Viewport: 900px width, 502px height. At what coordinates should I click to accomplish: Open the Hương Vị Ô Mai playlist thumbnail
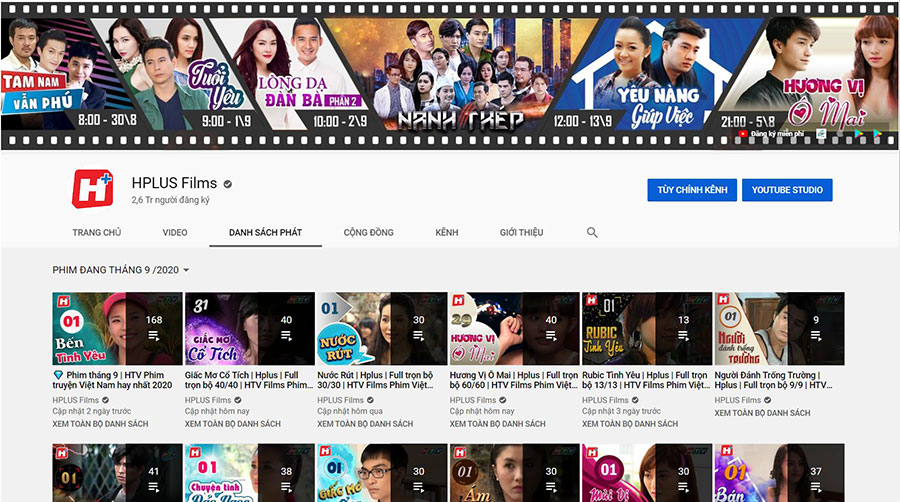514,328
